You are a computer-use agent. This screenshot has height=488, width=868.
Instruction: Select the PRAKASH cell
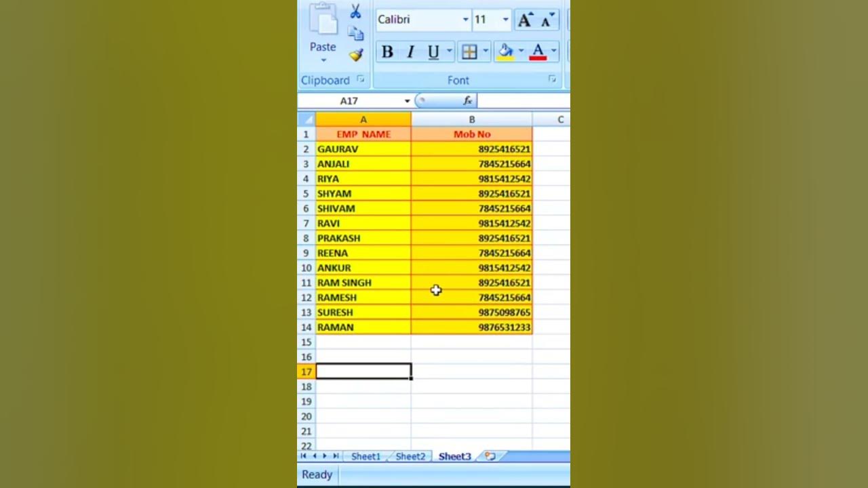pos(363,239)
